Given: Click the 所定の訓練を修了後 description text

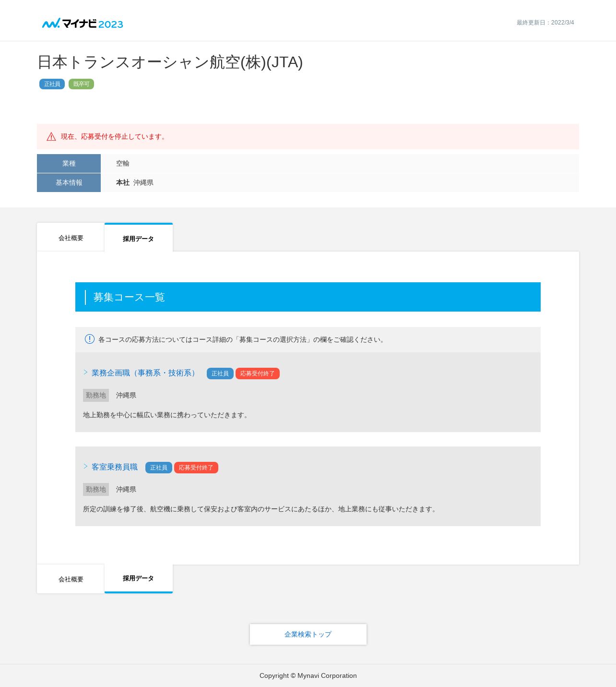Looking at the screenshot, I should 261,509.
